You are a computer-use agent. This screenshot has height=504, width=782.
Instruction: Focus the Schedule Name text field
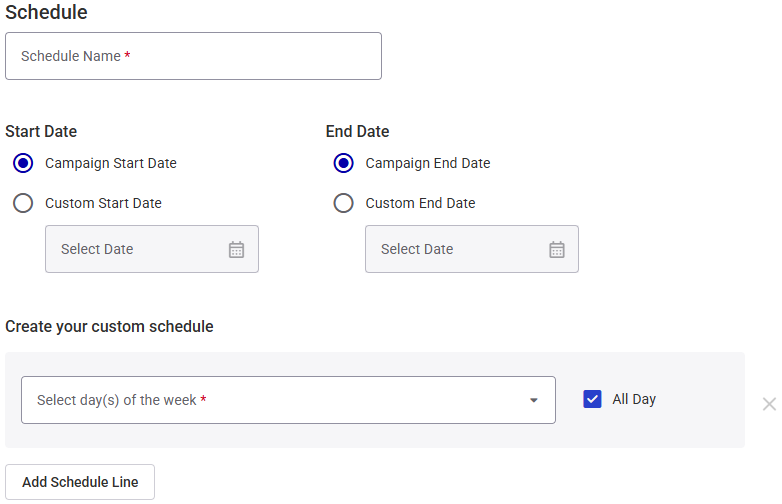(194, 56)
